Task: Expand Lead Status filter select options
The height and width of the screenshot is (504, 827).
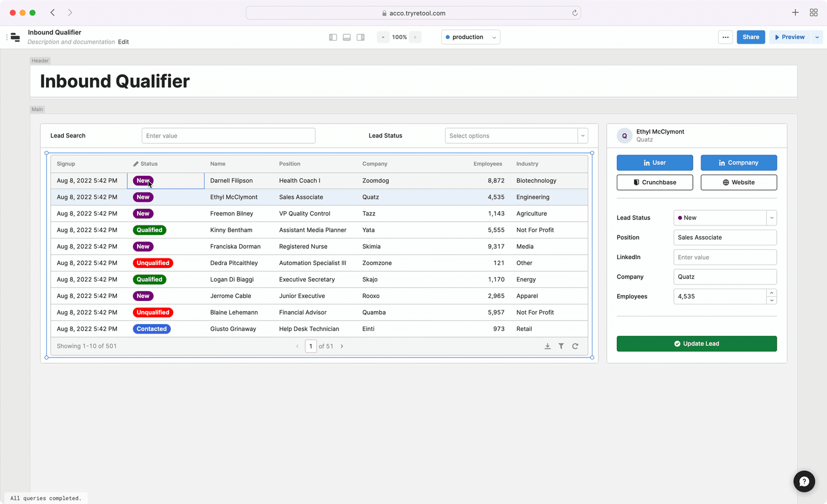Action: coord(582,136)
